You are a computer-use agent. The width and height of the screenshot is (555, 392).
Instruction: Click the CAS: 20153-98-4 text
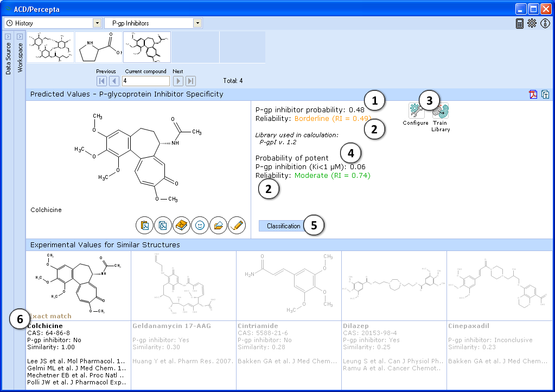click(x=370, y=333)
